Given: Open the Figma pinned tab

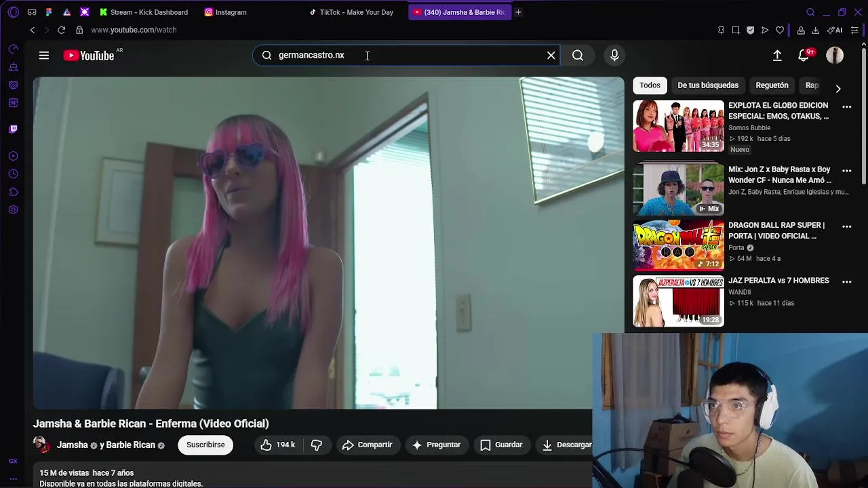Looking at the screenshot, I should [49, 12].
